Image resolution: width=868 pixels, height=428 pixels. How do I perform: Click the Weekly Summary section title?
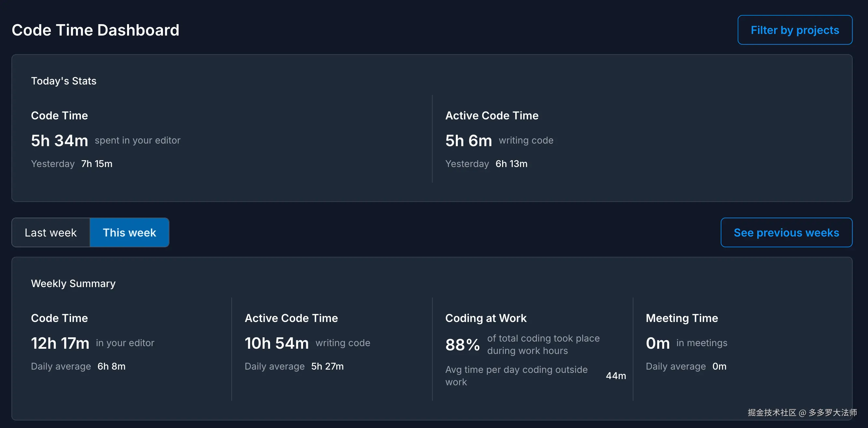click(73, 283)
